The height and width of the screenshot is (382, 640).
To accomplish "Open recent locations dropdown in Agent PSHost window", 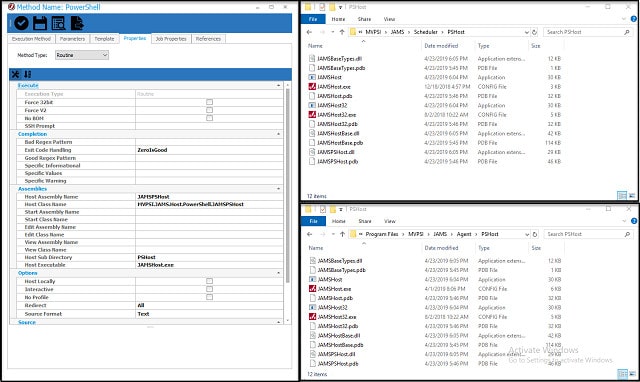I will [333, 234].
